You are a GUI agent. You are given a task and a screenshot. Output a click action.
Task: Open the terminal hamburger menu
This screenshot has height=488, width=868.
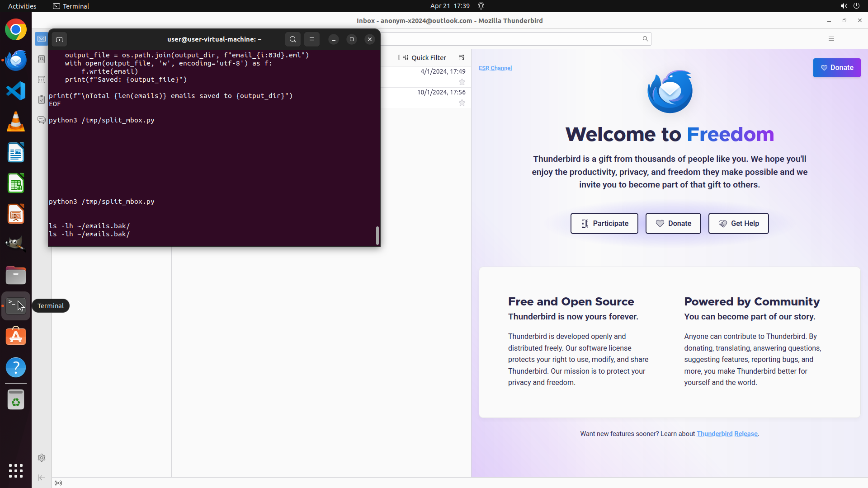point(312,39)
